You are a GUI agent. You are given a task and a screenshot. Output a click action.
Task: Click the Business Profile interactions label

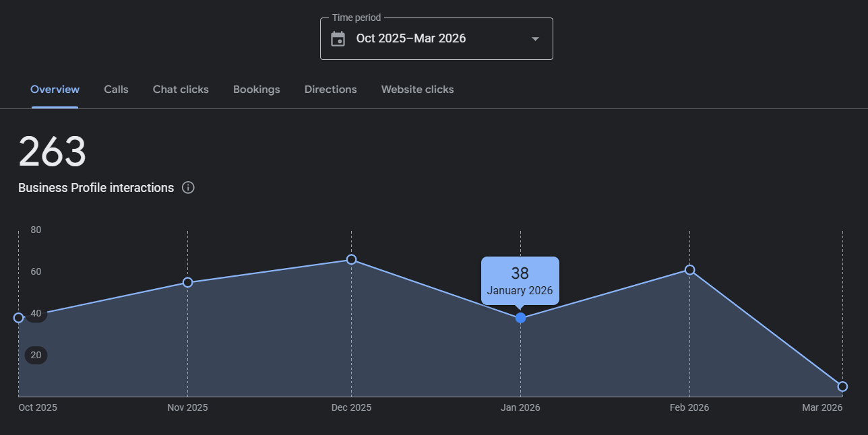click(96, 188)
